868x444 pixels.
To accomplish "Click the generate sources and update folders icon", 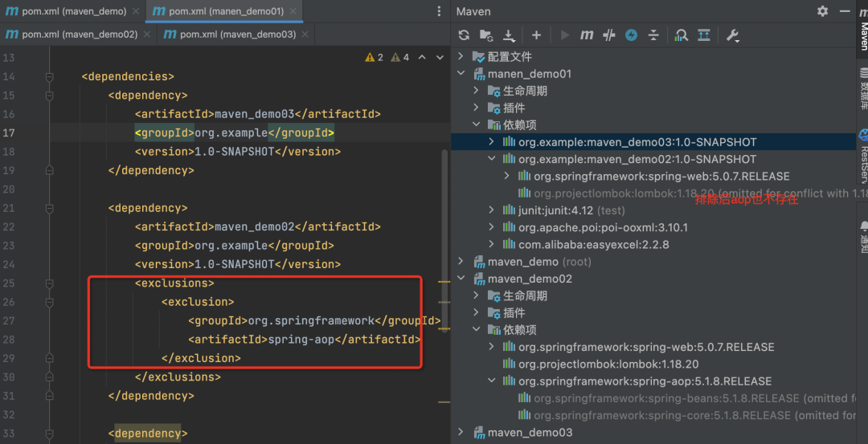I will 486,35.
